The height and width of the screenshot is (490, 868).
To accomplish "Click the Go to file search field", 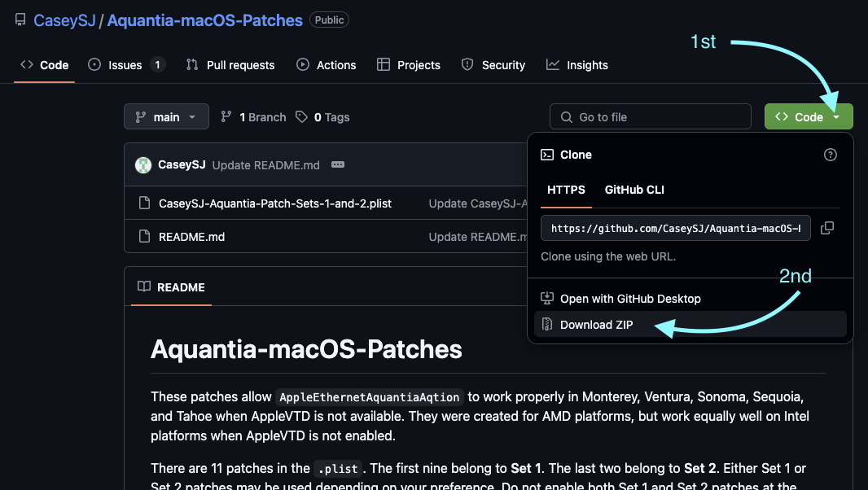I will click(x=650, y=117).
